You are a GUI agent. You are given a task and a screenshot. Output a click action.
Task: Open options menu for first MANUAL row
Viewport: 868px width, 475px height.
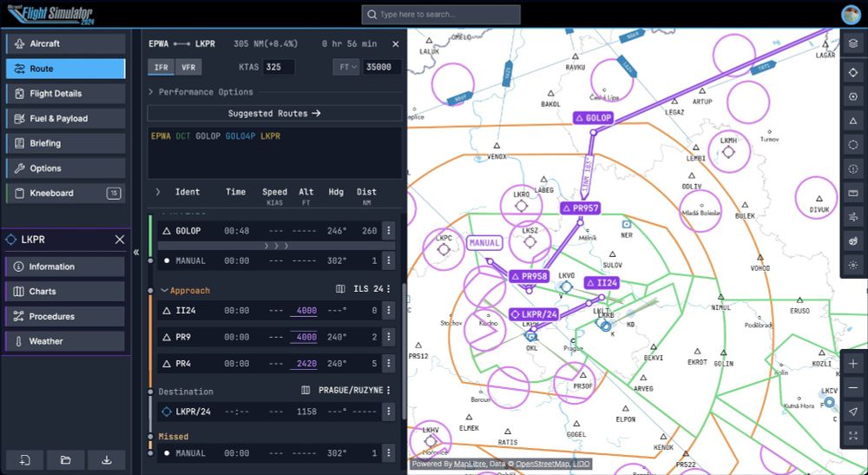pyautogui.click(x=389, y=261)
